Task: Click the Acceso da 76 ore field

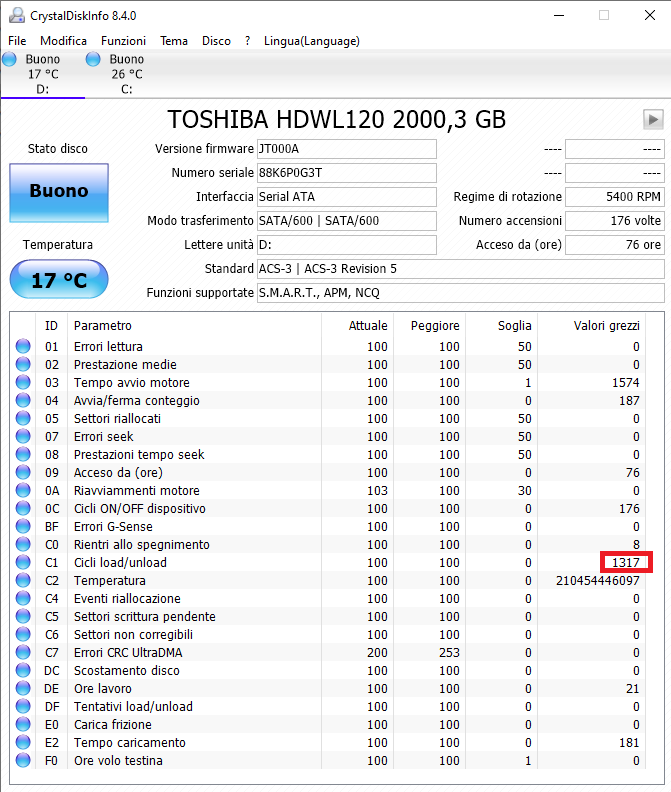Action: point(614,244)
